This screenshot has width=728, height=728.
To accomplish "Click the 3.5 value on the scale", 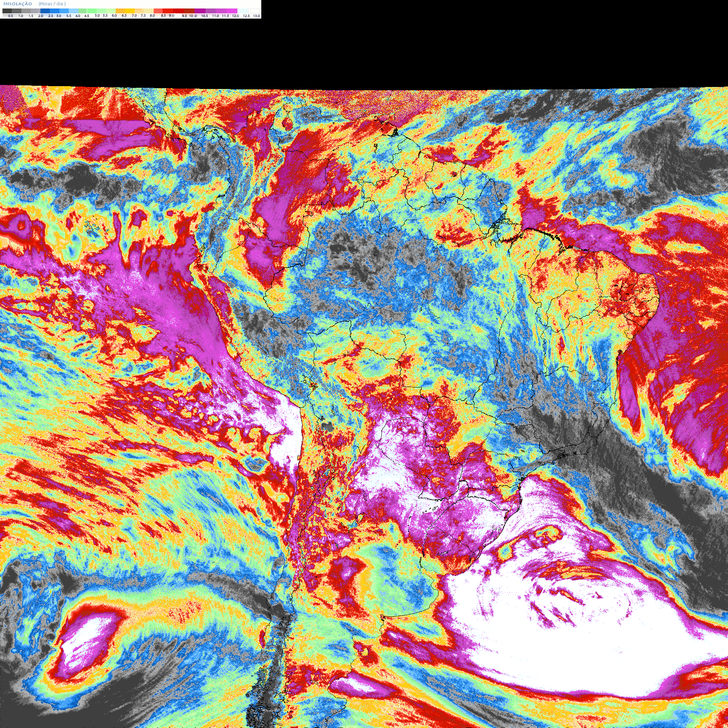I will point(69,16).
